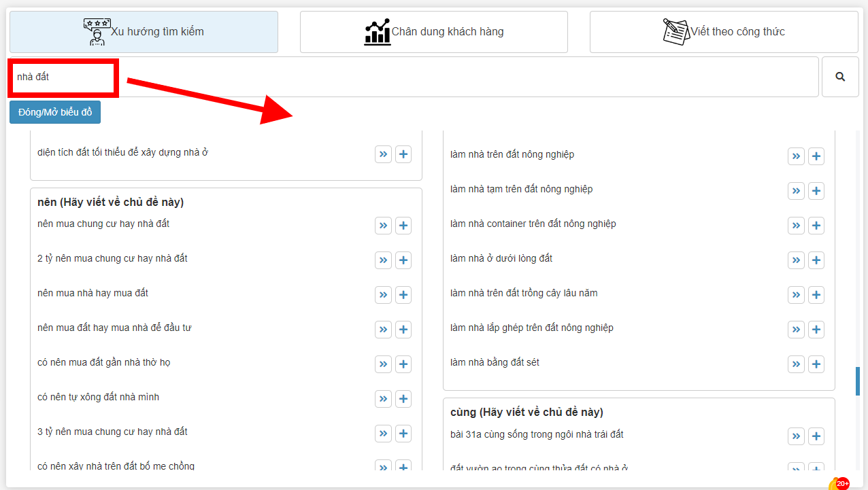Expand arrows for 'nên mua đất hay mua nhà để đầu tư'
Screen dimensions: 868x490
click(383, 329)
